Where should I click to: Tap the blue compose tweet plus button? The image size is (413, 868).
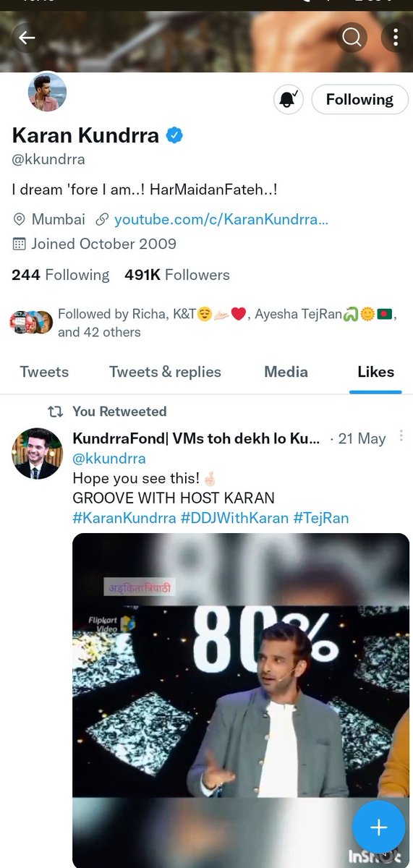(x=378, y=827)
